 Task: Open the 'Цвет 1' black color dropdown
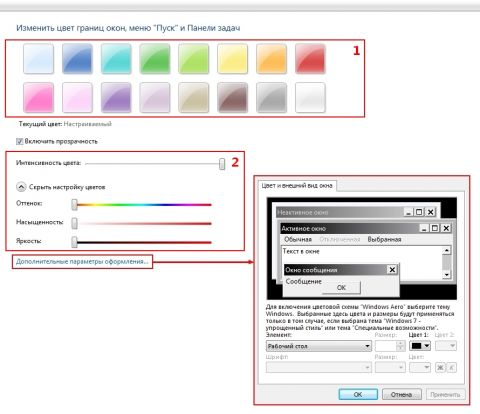click(x=420, y=346)
